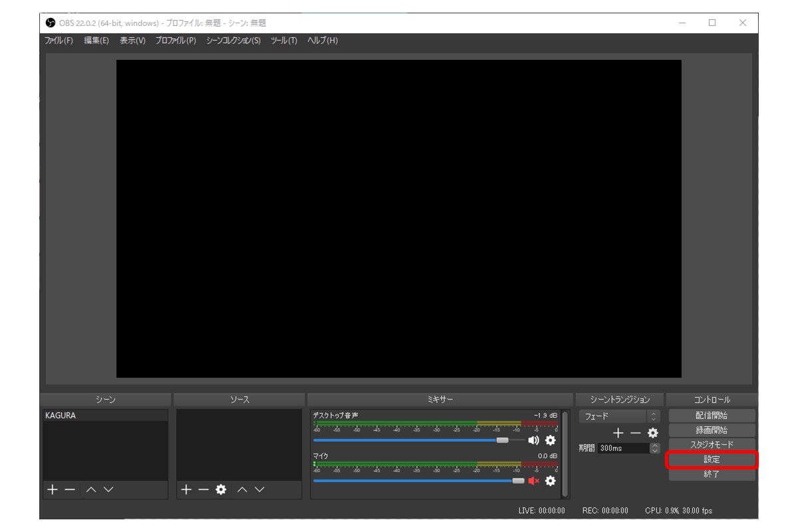
Task: Click the LIVE: 00:00:00 status text
Action: (x=541, y=511)
